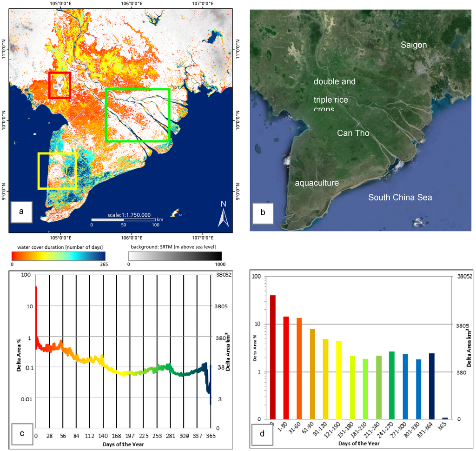This screenshot has width=476, height=451.
Task: Click the dark green '241-270' bar
Action: pos(391,385)
